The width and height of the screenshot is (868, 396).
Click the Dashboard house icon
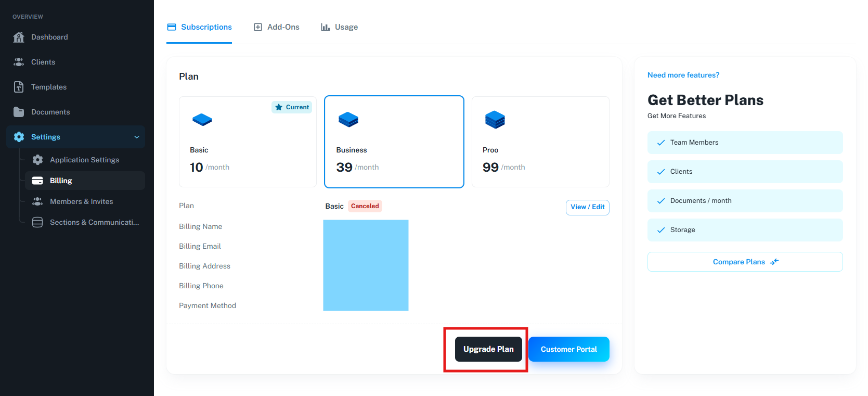(19, 37)
